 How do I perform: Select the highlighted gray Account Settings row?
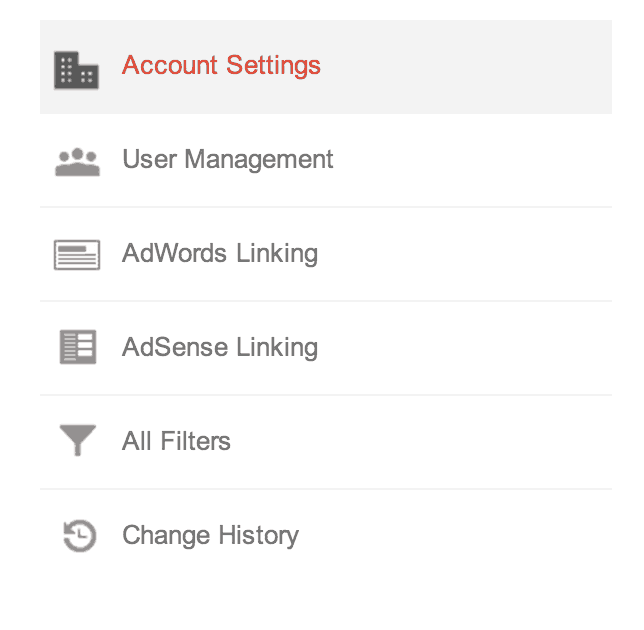coord(326,67)
